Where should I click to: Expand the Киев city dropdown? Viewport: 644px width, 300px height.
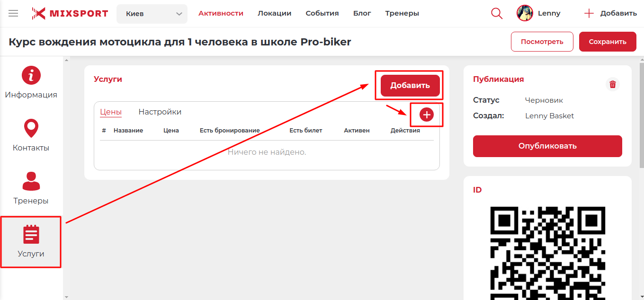[x=152, y=14]
